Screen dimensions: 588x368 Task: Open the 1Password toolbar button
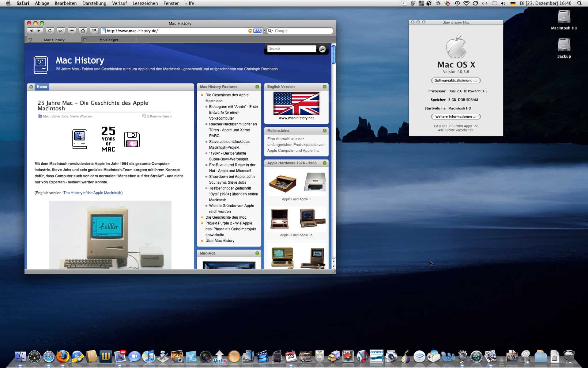pyautogui.click(x=94, y=31)
